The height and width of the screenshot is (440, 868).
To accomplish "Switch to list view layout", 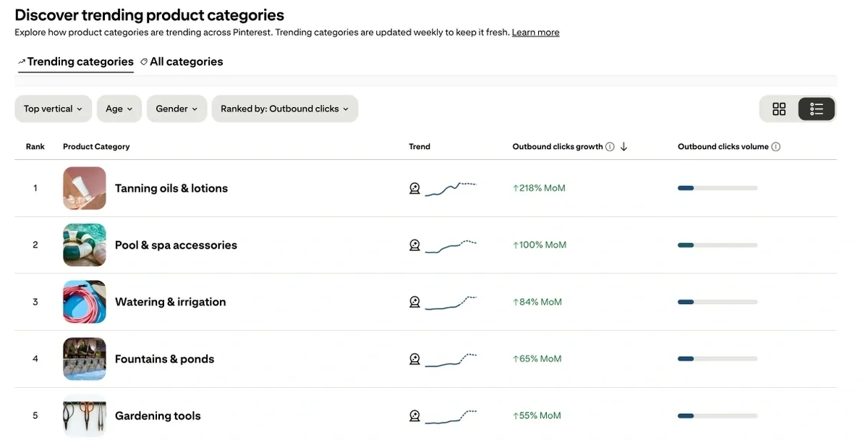I will click(x=817, y=109).
